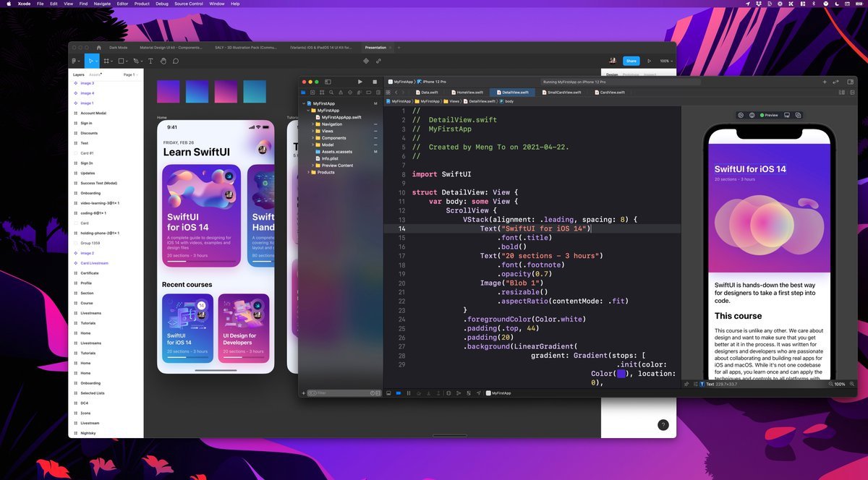Open SmallCardView.swift tab
Viewport: 868px width, 480px height.
coord(561,93)
